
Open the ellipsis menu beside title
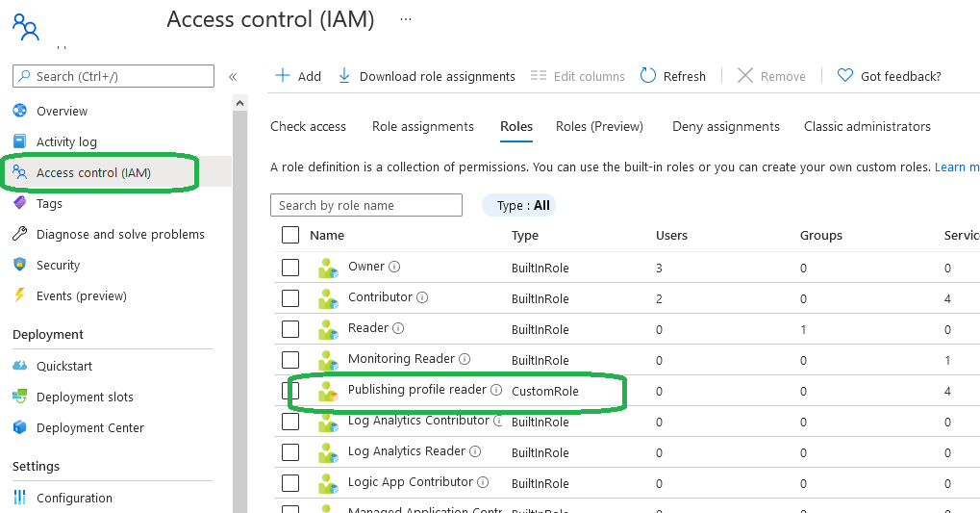coord(406,19)
